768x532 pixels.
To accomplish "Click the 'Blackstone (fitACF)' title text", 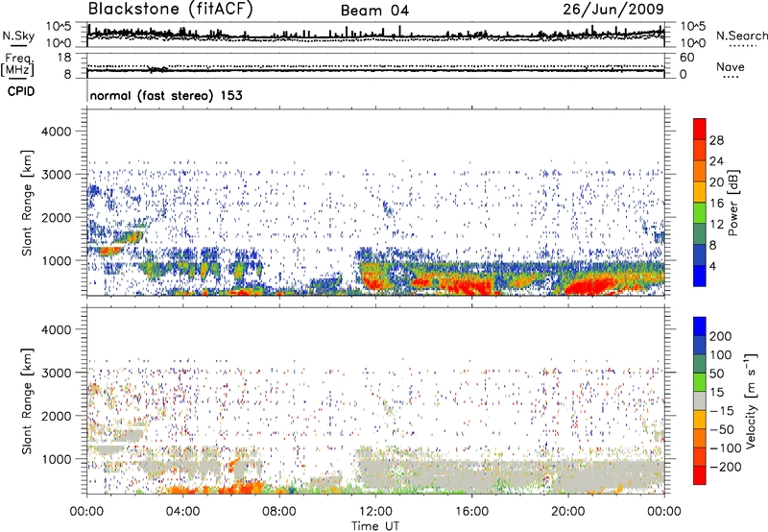I will click(171, 10).
